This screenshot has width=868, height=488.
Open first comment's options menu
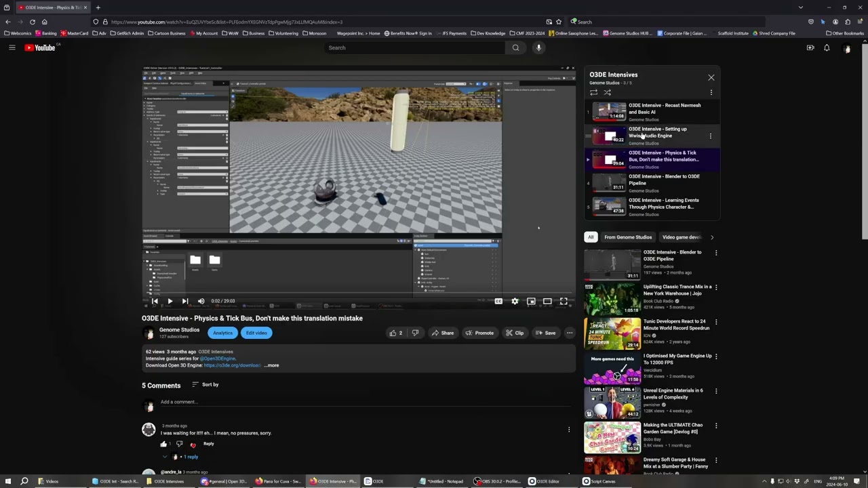point(569,429)
